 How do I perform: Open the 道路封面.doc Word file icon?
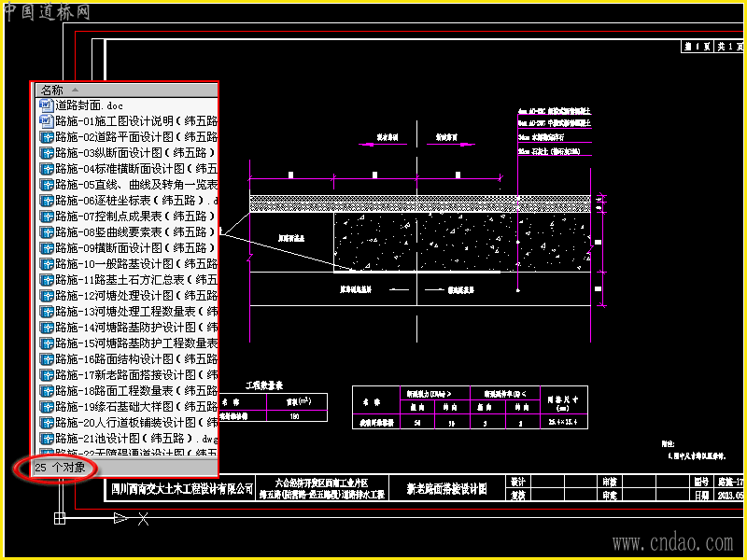pyautogui.click(x=46, y=105)
